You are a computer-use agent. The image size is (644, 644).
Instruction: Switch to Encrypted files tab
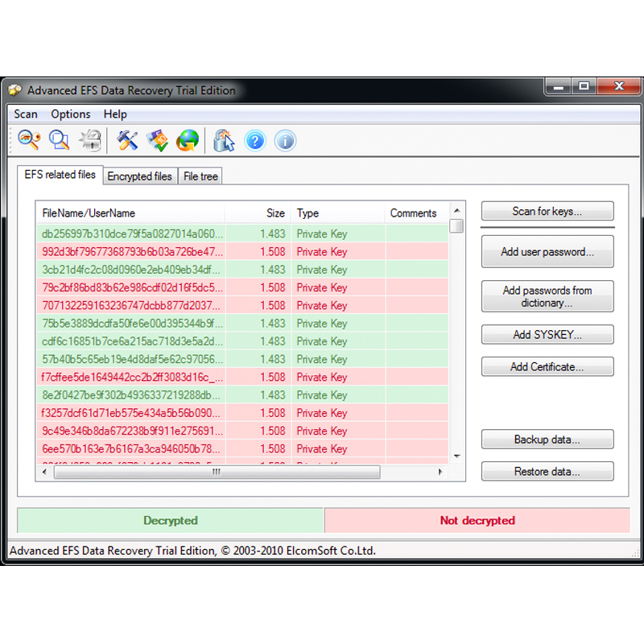[139, 176]
